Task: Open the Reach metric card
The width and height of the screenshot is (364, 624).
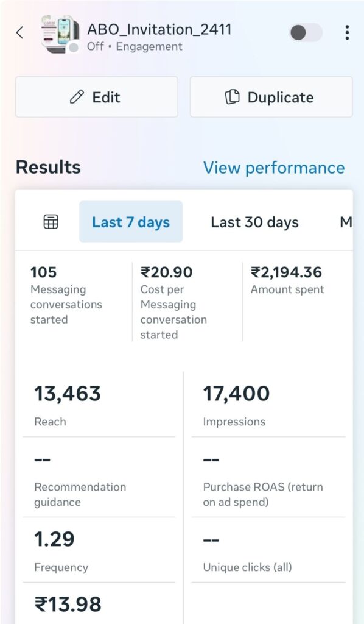Action: point(99,405)
